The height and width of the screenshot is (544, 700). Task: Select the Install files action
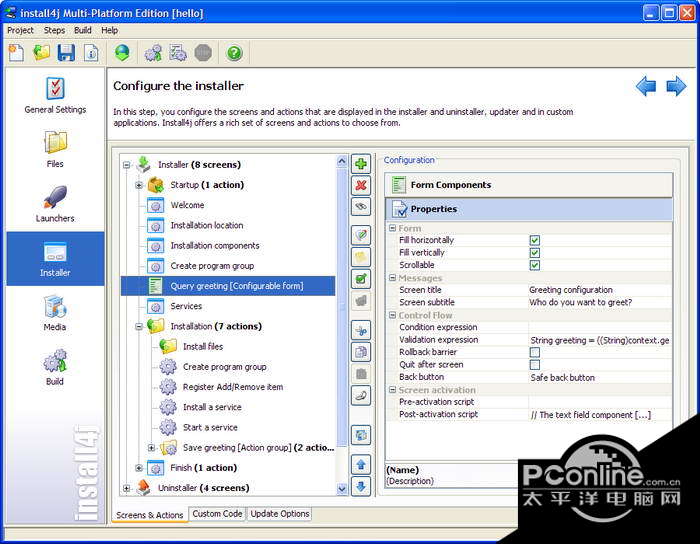tap(203, 346)
